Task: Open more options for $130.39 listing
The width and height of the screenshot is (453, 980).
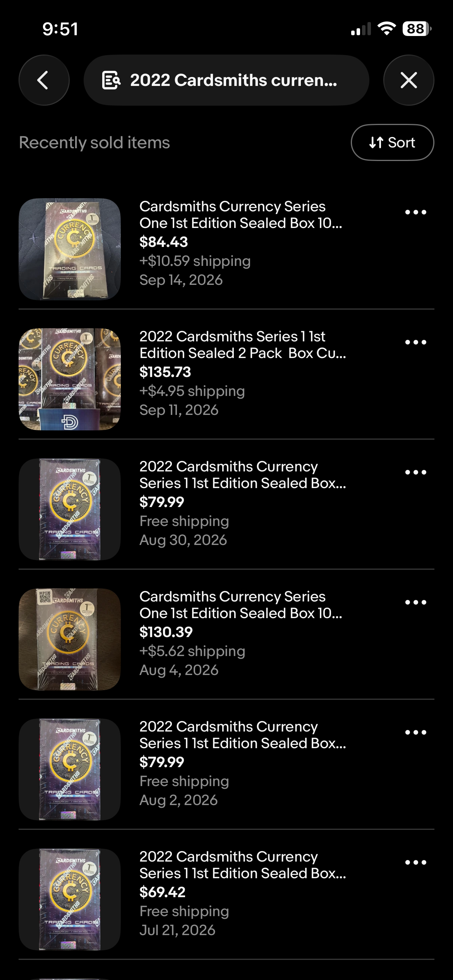Action: [416, 602]
